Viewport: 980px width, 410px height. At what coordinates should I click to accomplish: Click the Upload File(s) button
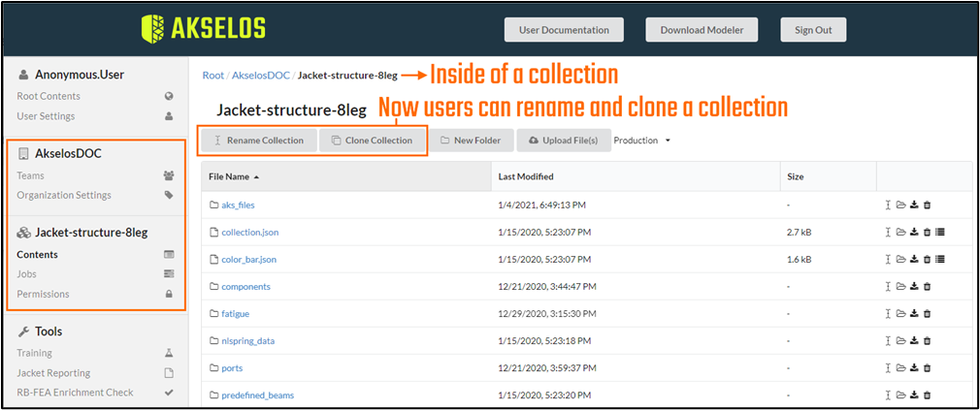pos(563,141)
